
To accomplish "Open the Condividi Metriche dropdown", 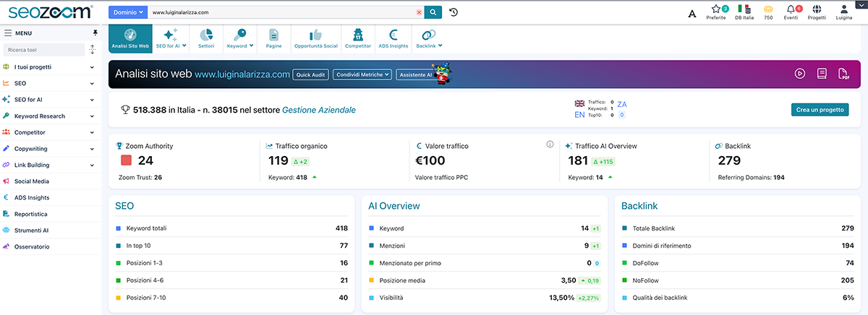I will pyautogui.click(x=362, y=74).
